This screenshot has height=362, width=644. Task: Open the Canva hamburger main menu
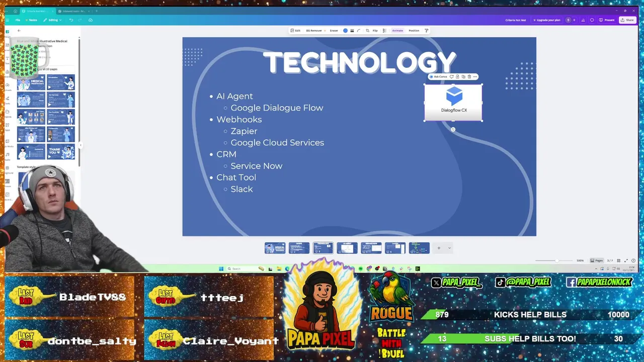pos(8,20)
